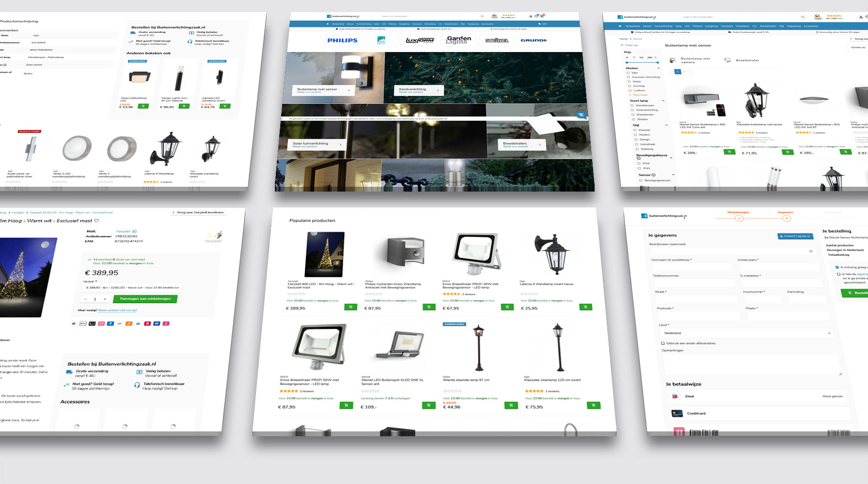Open chat bubble widget on homepage
Viewport: 868px width, 484px height.
pos(581,115)
